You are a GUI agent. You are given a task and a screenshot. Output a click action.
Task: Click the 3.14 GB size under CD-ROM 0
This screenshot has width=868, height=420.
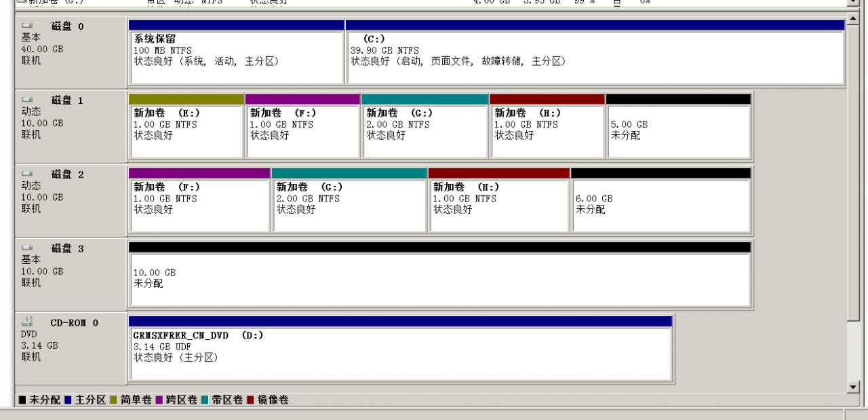click(x=39, y=345)
